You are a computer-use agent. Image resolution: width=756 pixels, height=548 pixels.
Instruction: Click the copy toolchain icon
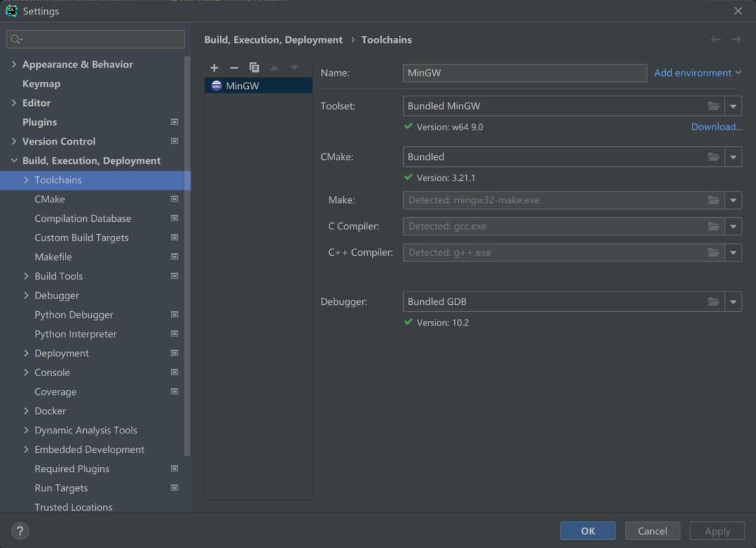click(255, 67)
